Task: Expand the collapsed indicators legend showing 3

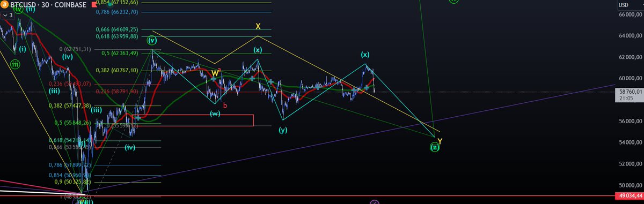Action: pos(8,16)
